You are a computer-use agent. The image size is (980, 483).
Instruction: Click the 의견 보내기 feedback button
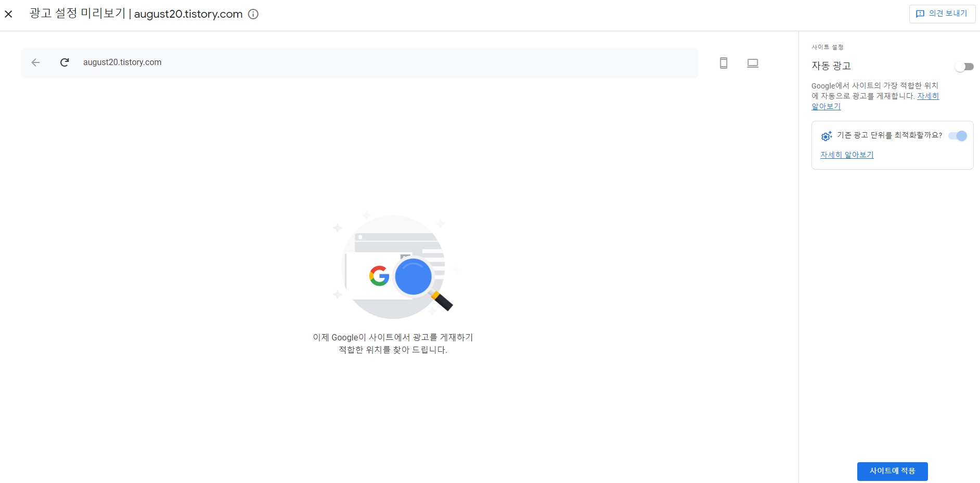942,14
